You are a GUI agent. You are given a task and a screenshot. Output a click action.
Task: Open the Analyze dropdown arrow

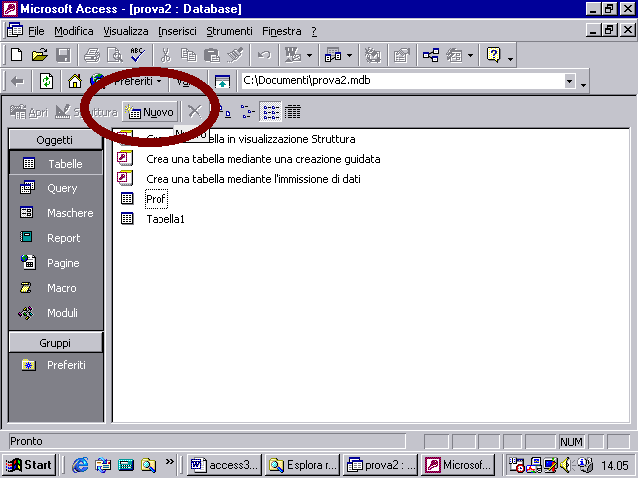point(350,55)
